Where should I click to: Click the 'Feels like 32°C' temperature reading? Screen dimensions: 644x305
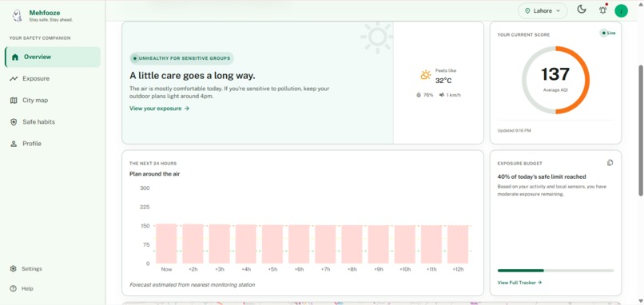445,77
